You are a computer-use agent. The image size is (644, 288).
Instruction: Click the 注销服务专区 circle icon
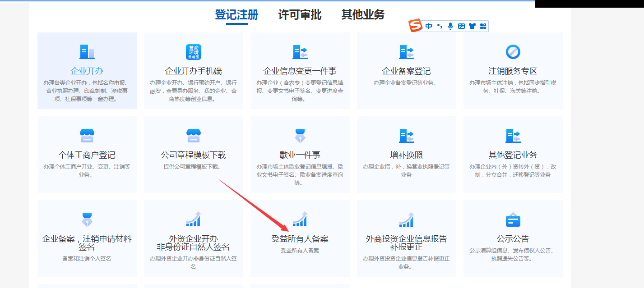click(x=513, y=52)
